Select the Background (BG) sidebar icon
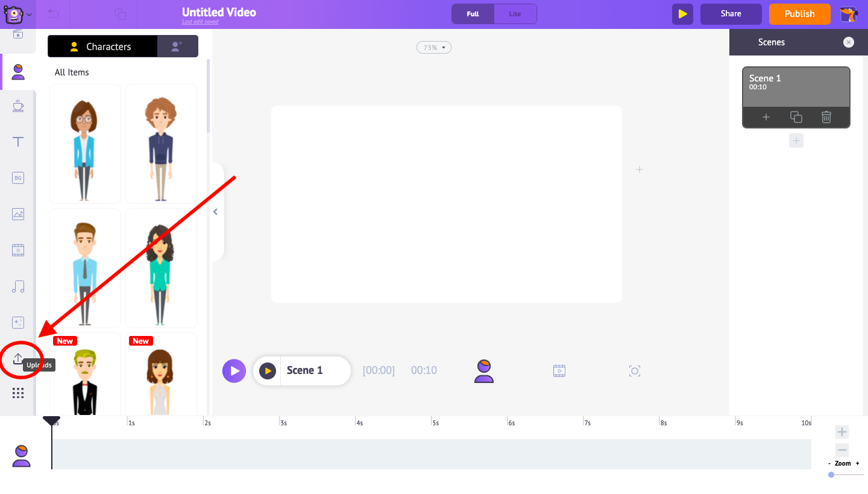 click(x=18, y=178)
